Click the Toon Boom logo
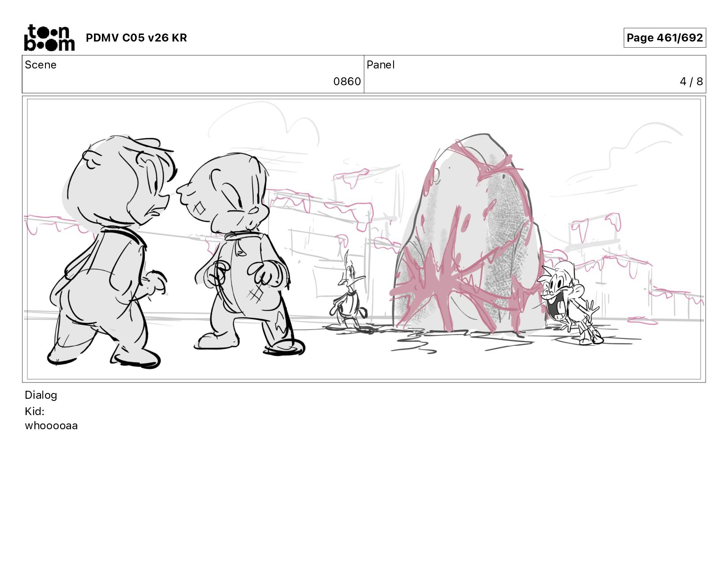The image size is (728, 563). pos(49,38)
